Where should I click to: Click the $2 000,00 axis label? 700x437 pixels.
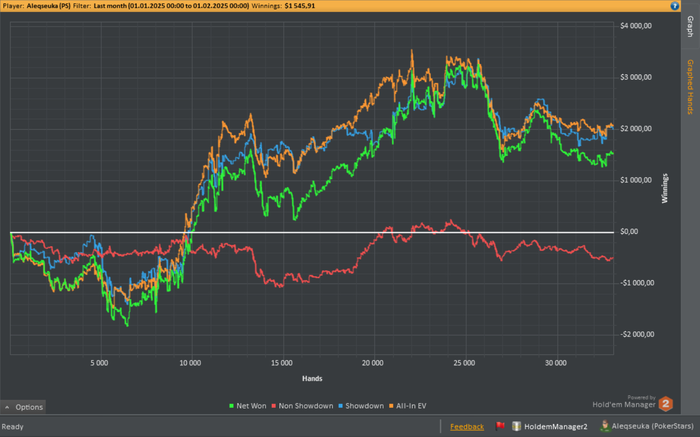pyautogui.click(x=636, y=129)
